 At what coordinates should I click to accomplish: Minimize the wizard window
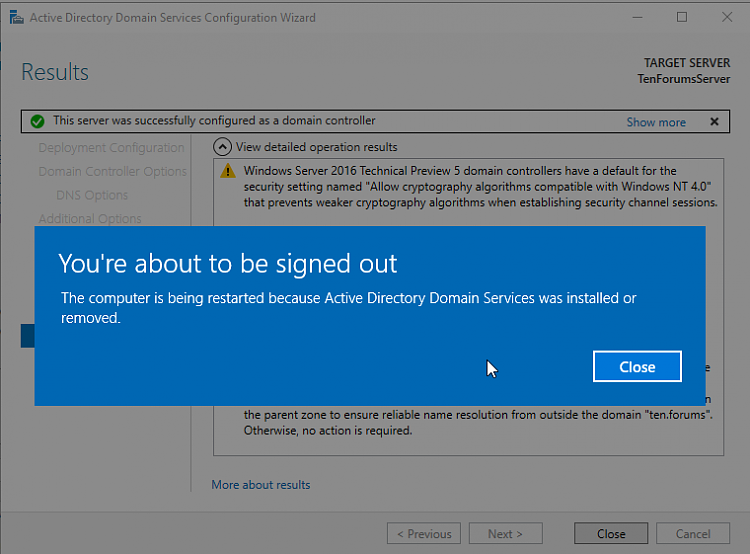[637, 17]
